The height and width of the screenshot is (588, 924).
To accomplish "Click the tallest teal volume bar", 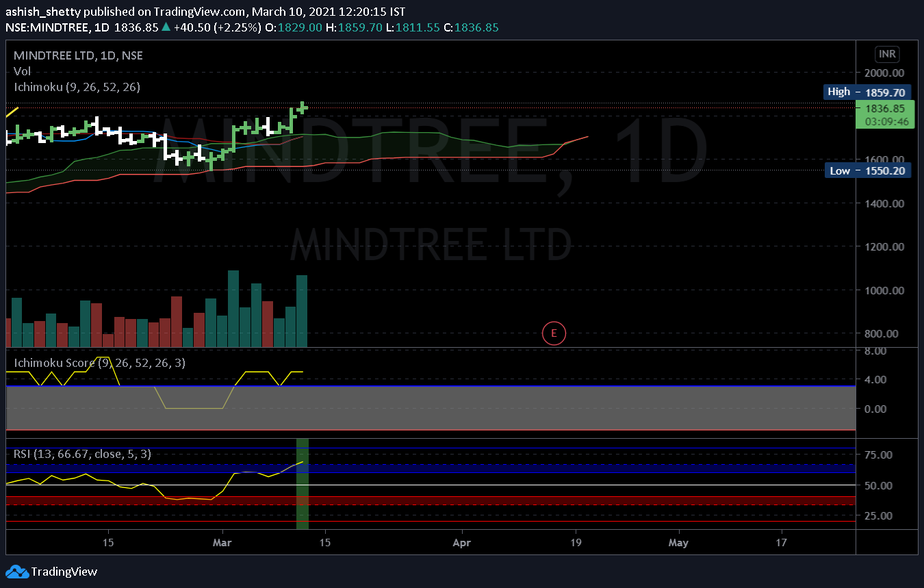I will tap(233, 309).
